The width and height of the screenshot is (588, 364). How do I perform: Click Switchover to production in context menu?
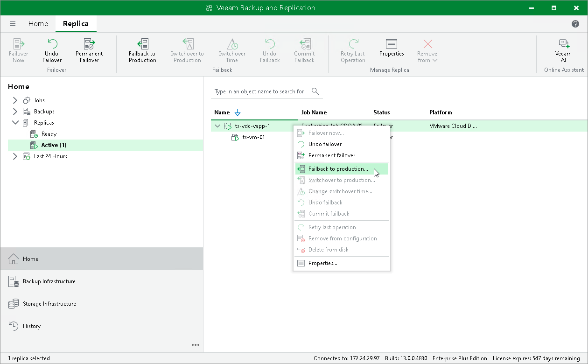(x=342, y=180)
